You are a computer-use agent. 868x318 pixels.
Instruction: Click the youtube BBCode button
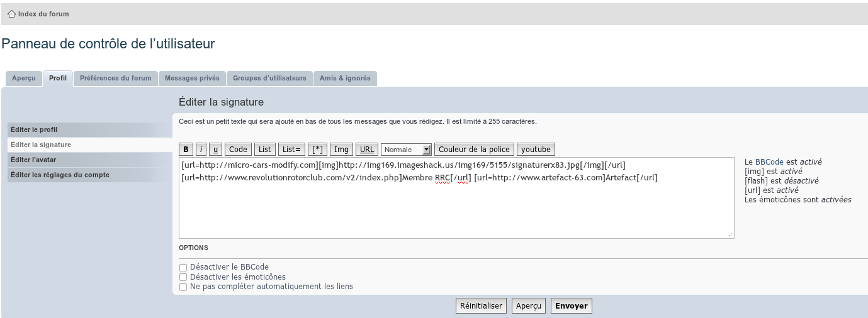click(x=536, y=150)
